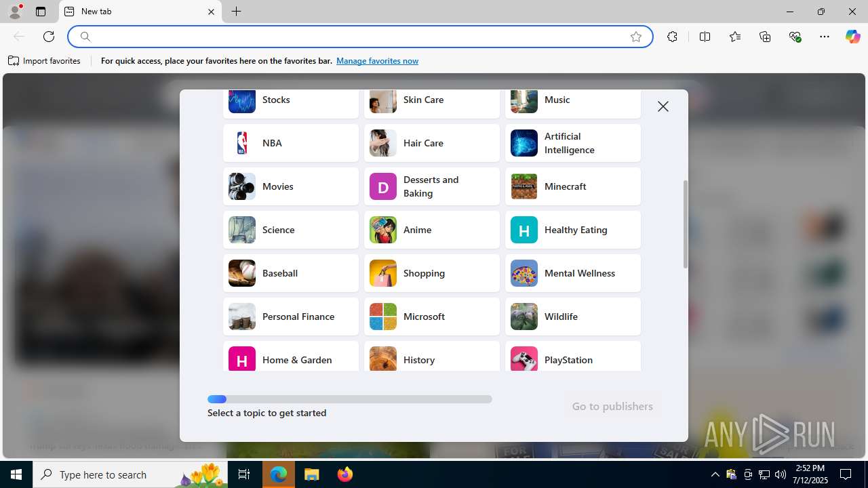The height and width of the screenshot is (488, 868).
Task: Open Tab actions menu
Action: (41, 12)
